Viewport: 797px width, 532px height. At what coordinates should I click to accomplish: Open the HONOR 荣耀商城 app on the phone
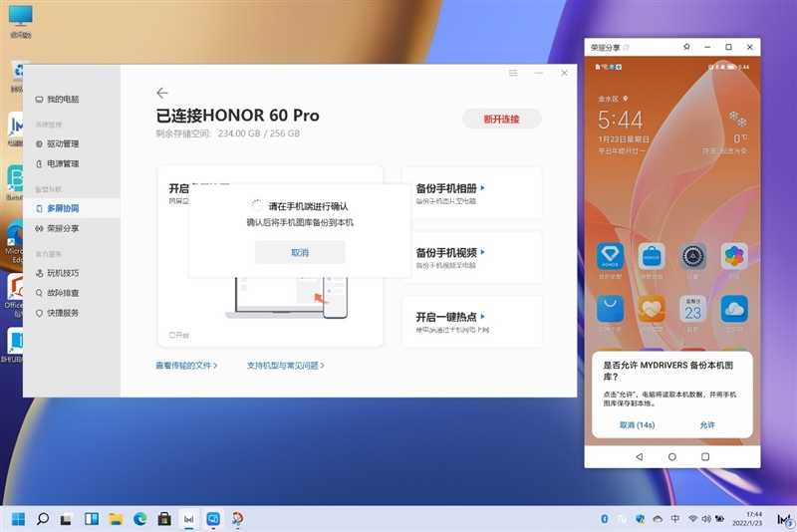[652, 257]
